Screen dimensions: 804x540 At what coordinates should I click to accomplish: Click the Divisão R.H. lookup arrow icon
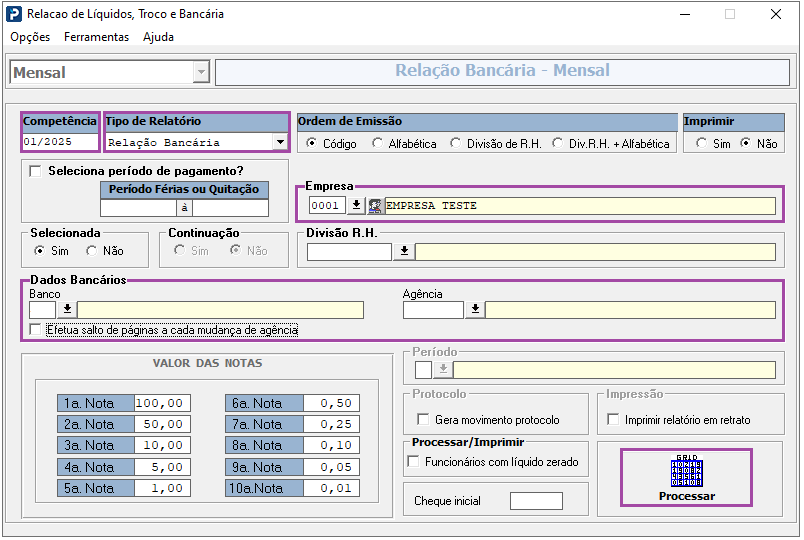coord(404,252)
